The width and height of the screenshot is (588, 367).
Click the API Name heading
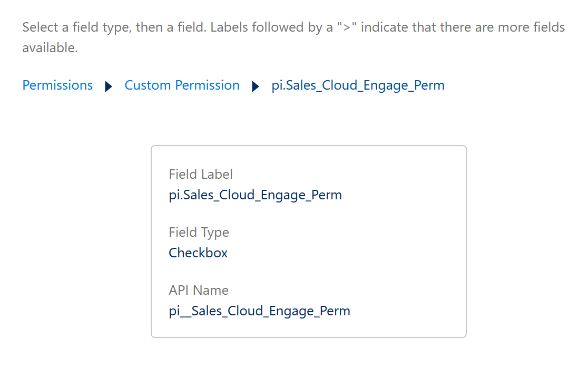pos(199,290)
